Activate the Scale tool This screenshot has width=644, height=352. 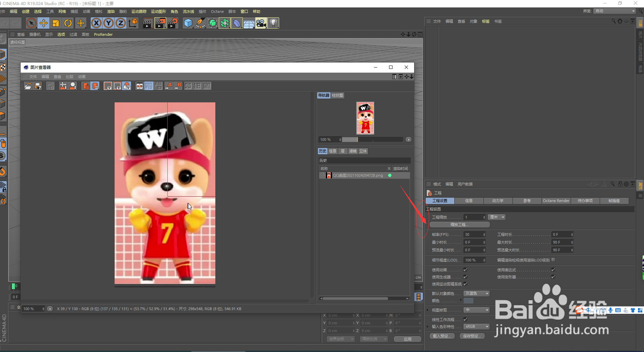click(56, 23)
